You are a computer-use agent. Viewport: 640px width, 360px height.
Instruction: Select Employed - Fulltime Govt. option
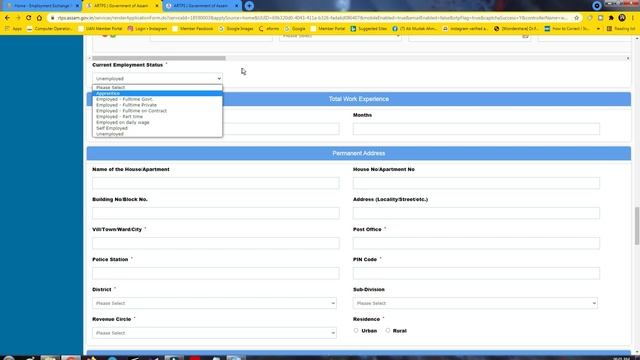pyautogui.click(x=157, y=99)
